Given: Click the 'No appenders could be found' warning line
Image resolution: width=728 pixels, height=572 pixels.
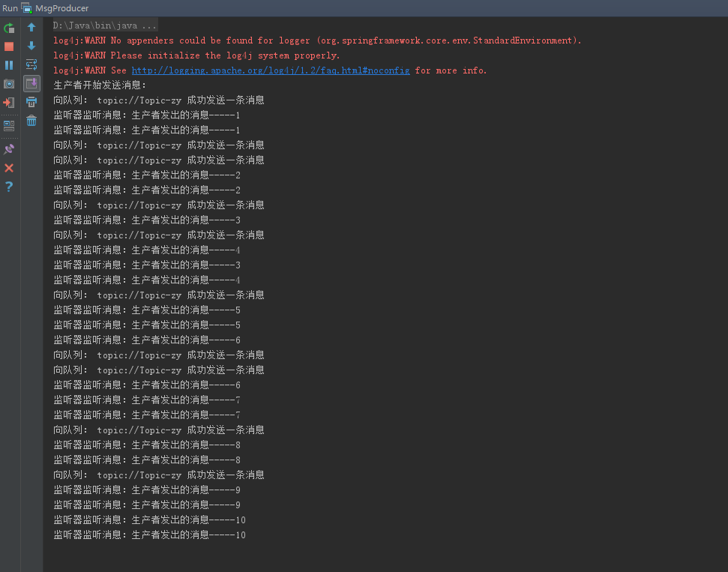Looking at the screenshot, I should 317,40.
